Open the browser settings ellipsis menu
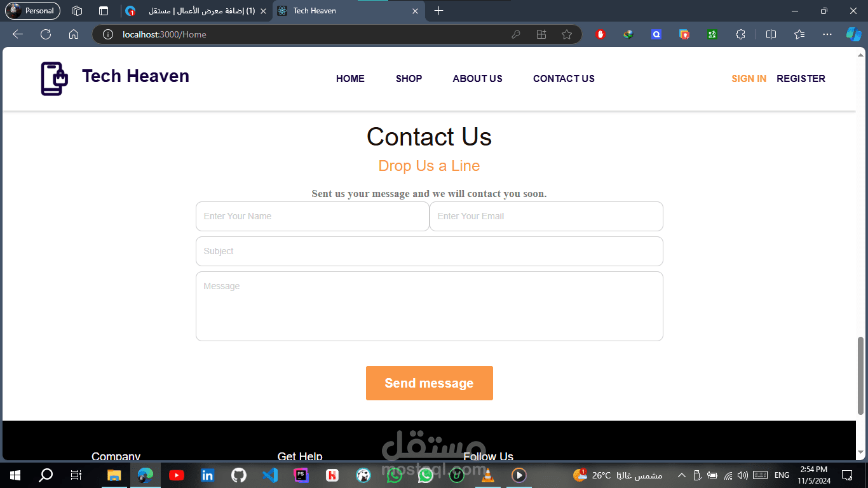The width and height of the screenshot is (868, 488). (x=827, y=34)
